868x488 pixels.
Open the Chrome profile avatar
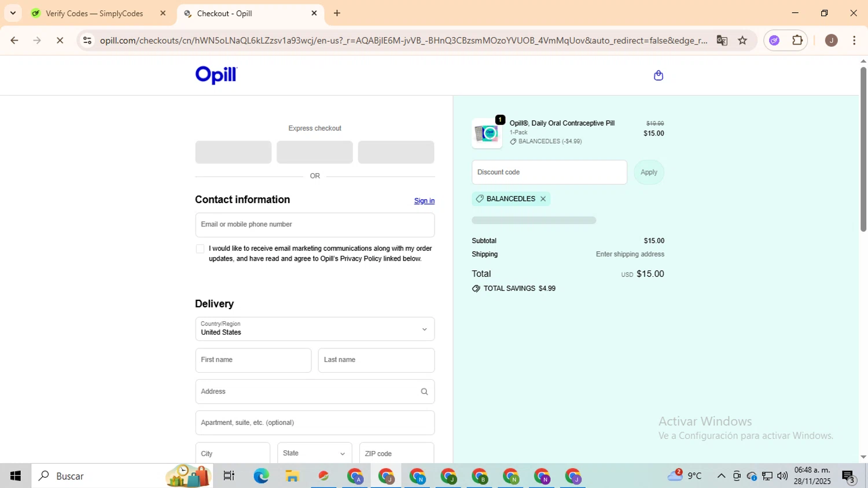[831, 41]
